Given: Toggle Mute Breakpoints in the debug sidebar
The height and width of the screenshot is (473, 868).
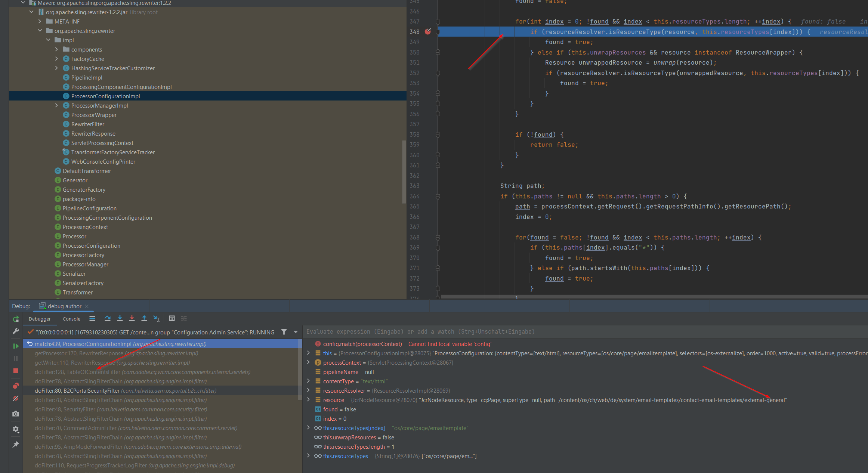Looking at the screenshot, I should [x=16, y=398].
